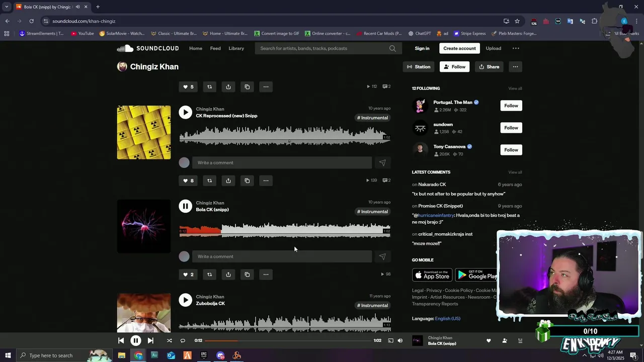This screenshot has width=644, height=362.
Task: Seek on the bottom player progress bar
Action: click(288, 340)
